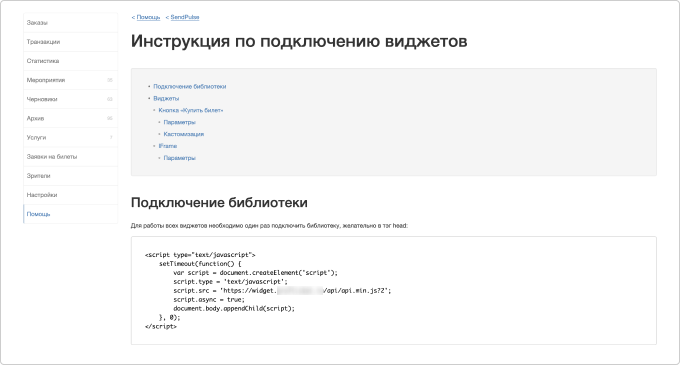Open the Заявки на билеты section
This screenshot has width=680, height=365.
pyautogui.click(x=70, y=156)
